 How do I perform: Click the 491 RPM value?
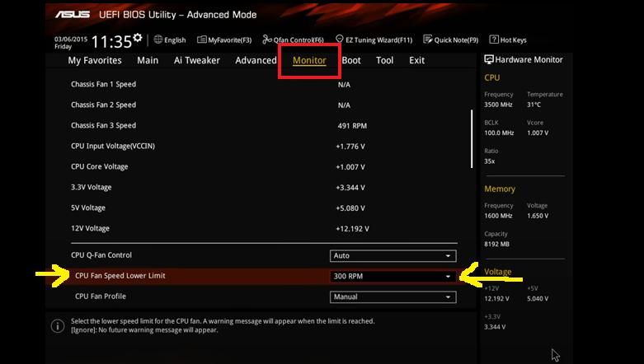click(352, 126)
